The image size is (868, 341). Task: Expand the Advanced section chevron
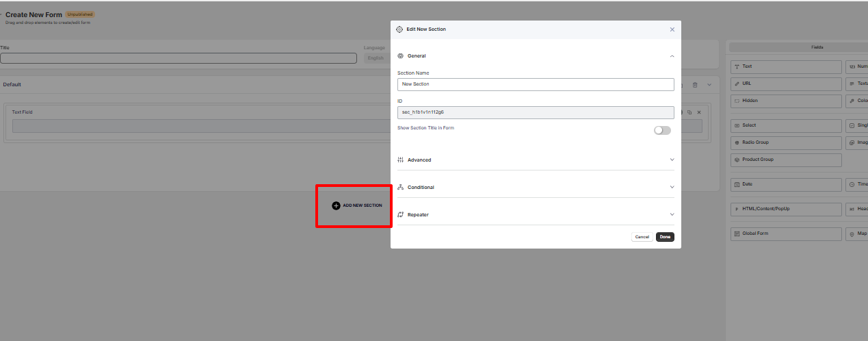tap(672, 160)
